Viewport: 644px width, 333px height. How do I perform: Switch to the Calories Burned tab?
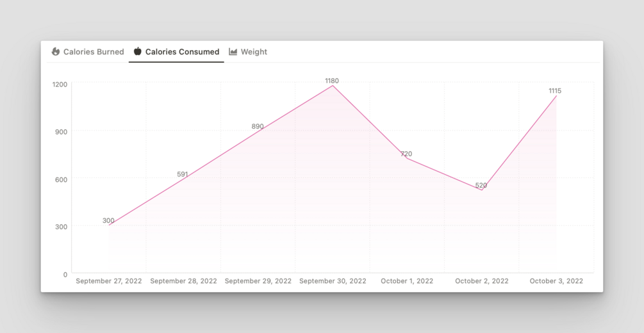coord(88,52)
